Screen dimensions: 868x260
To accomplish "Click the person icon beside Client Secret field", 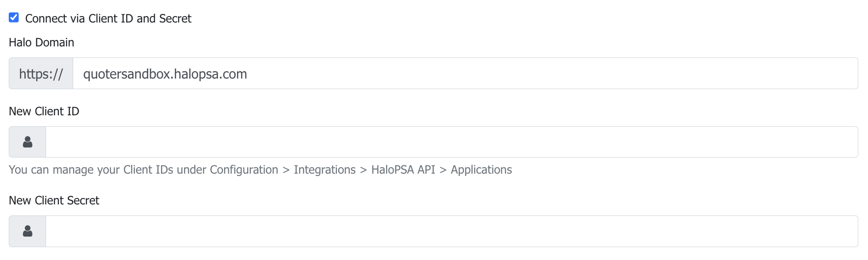I will pos(28,231).
